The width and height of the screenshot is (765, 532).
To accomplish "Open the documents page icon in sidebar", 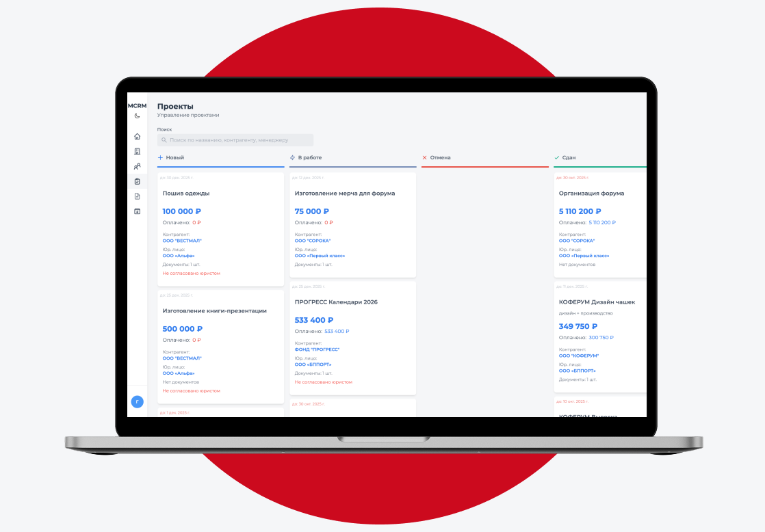I will (x=137, y=196).
